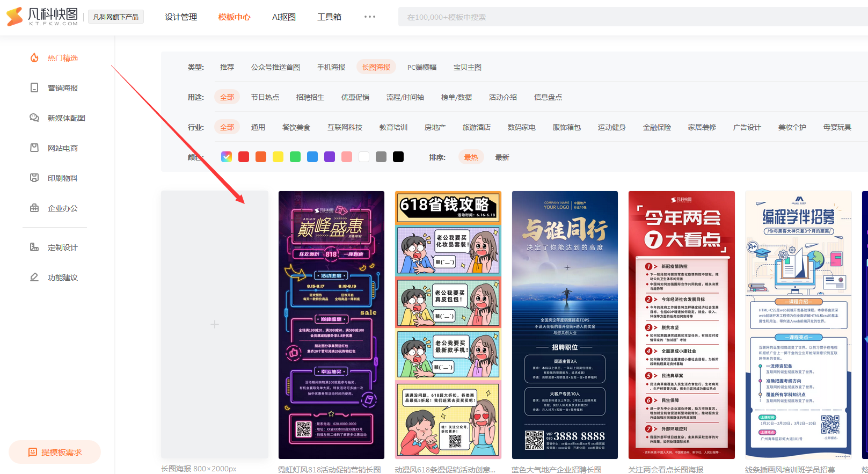Open the 网站电商 sidebar icon
The width and height of the screenshot is (868, 474).
(34, 148)
